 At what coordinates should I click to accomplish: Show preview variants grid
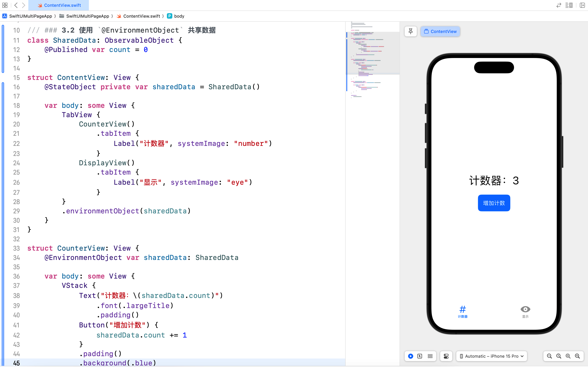[x=430, y=356]
